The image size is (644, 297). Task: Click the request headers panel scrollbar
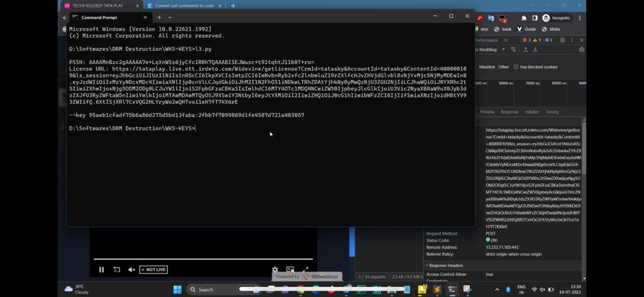tap(584, 148)
